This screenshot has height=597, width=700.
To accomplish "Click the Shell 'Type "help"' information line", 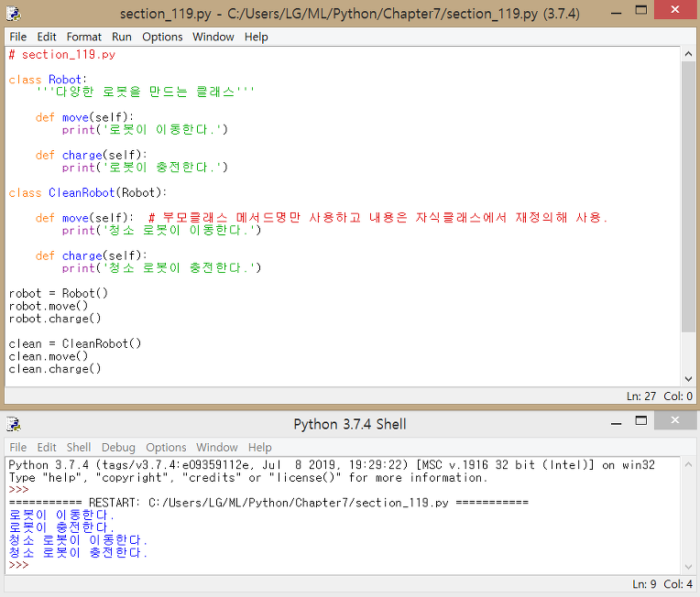I will [247, 477].
